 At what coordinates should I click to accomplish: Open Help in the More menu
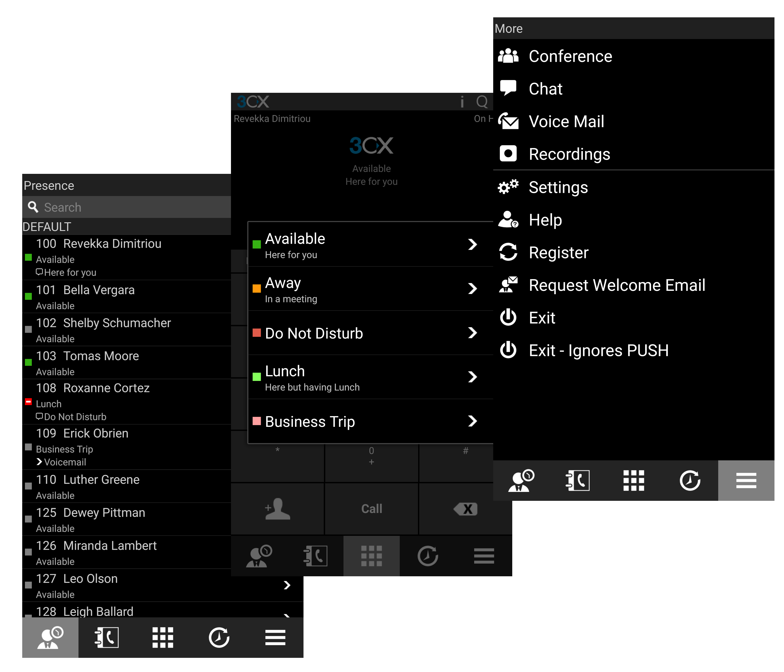click(633, 220)
